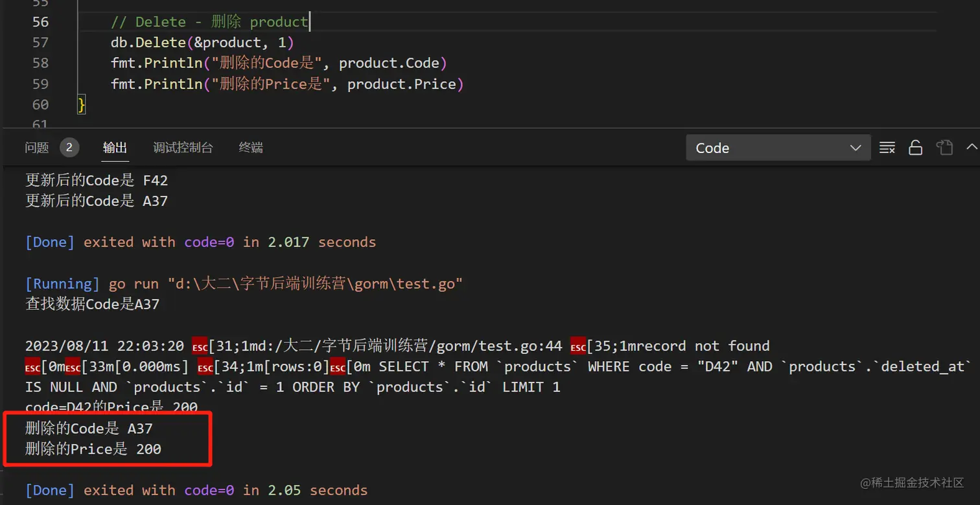Click '[Done] exited with code=0 in 2.017 seconds'
This screenshot has width=980, height=505.
(x=200, y=242)
